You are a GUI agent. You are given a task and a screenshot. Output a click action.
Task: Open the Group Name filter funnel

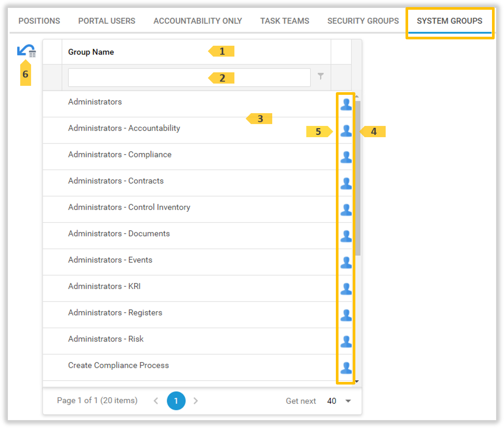click(321, 76)
